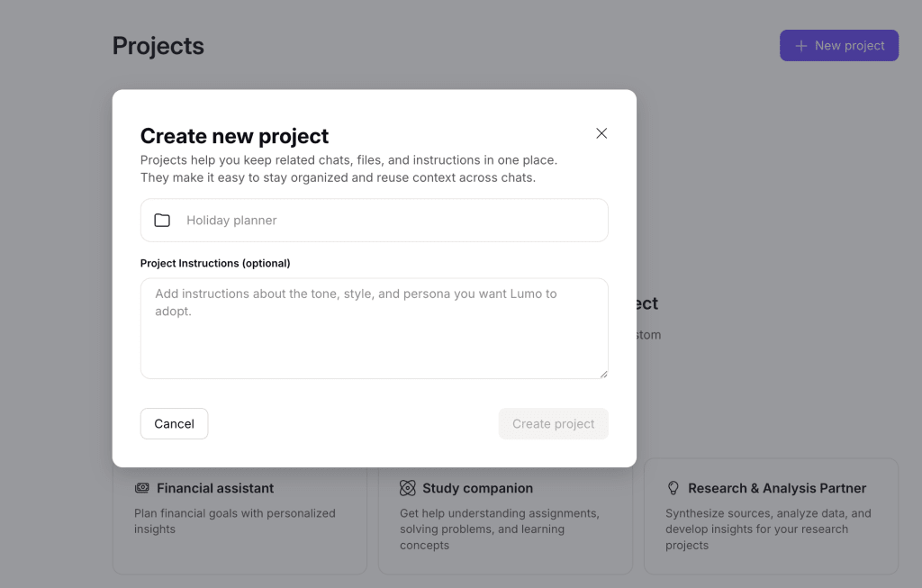
Task: Click the plus icon on New project
Action: tap(800, 46)
